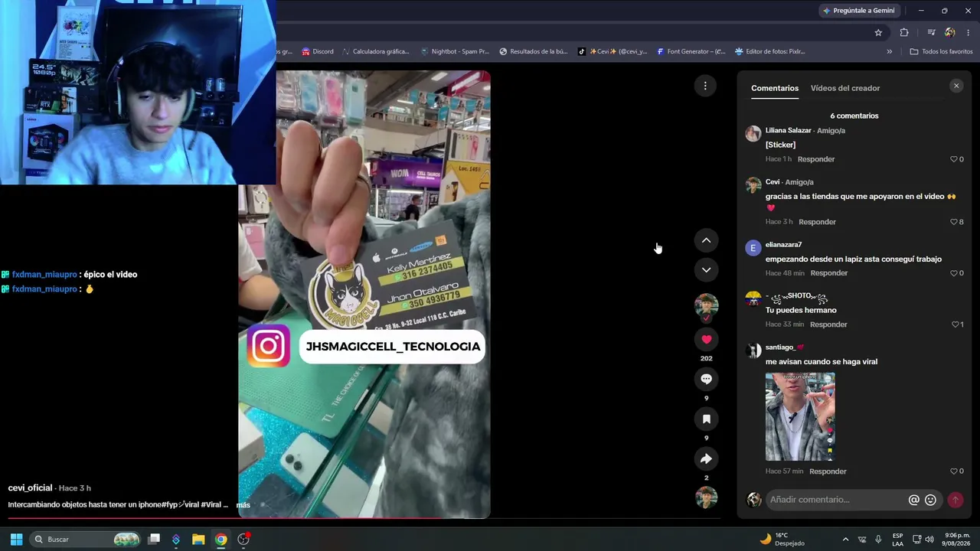
Task: Reply to elianazara7's comment
Action: (829, 273)
